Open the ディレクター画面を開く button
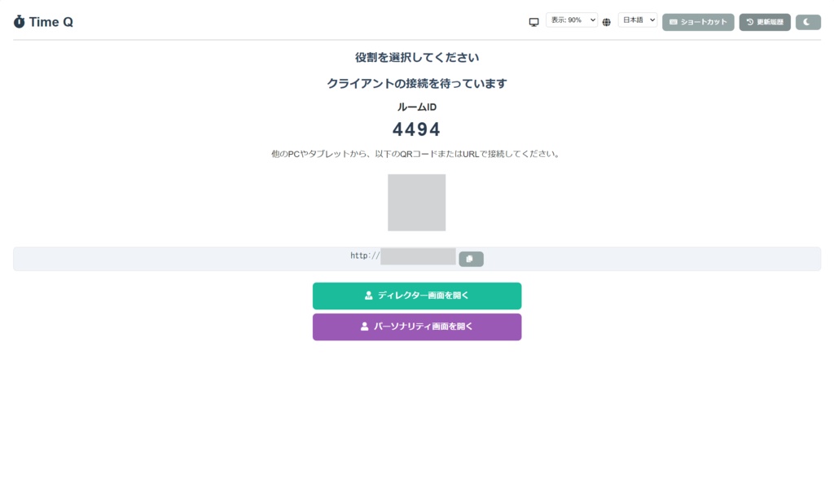The height and width of the screenshot is (504, 834). [x=417, y=296]
